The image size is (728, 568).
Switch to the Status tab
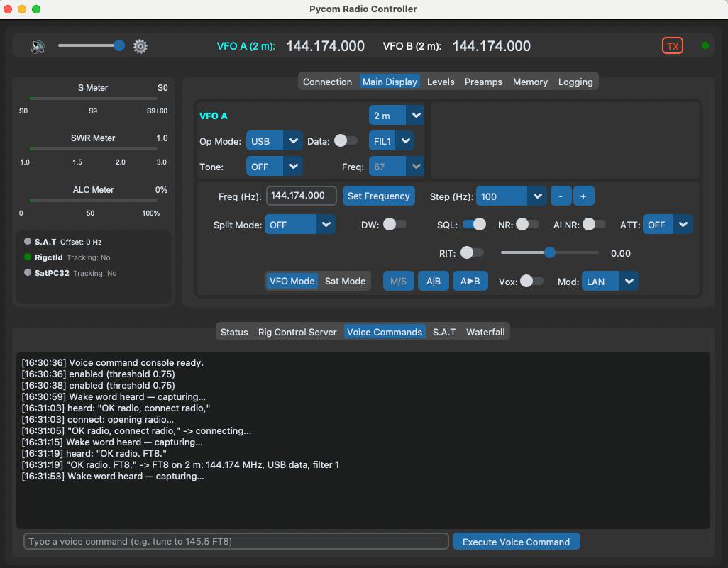(x=234, y=332)
